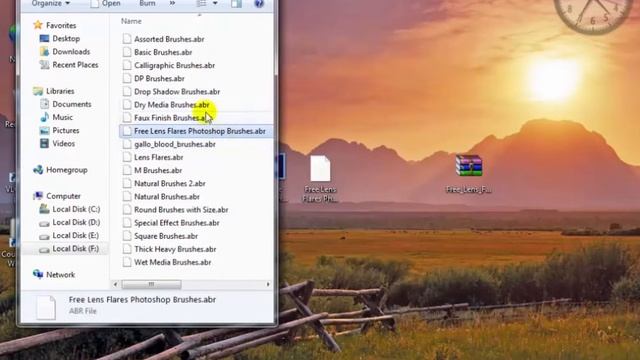Open the view options dropdown arrow

click(215, 3)
